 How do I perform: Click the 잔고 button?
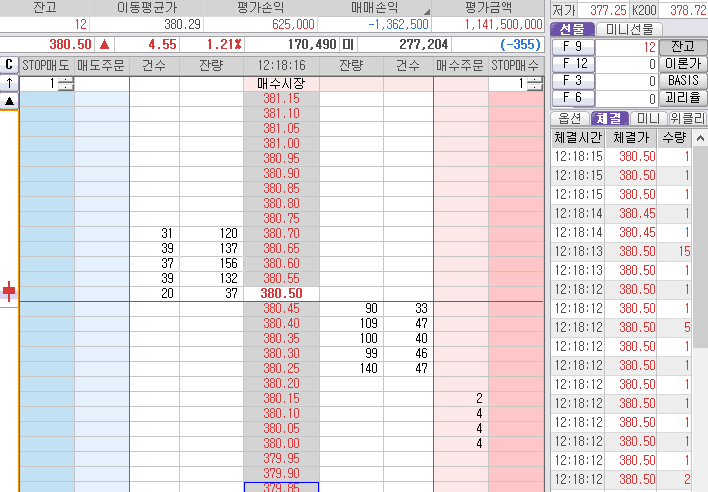pos(683,47)
